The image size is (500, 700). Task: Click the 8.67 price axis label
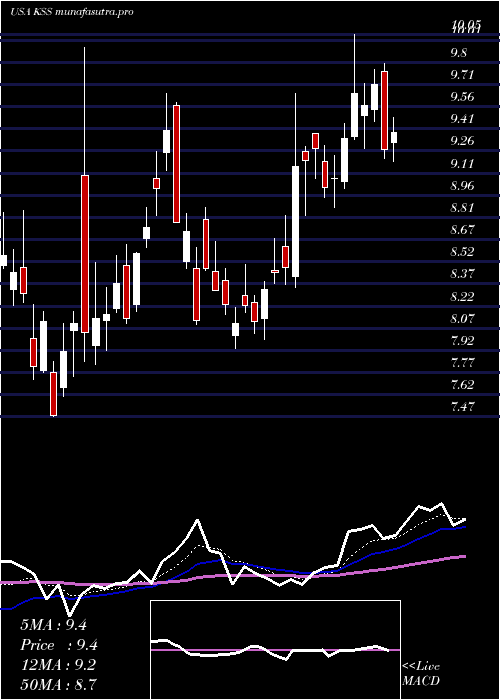click(462, 230)
